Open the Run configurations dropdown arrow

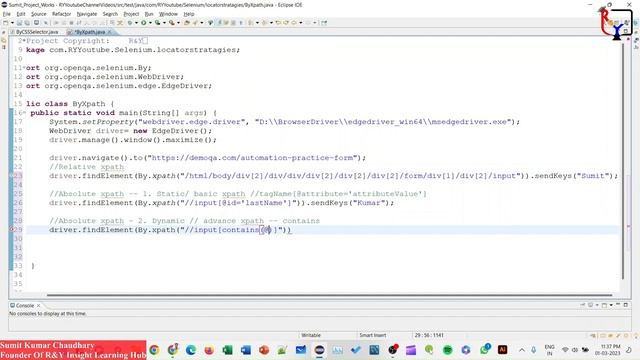(x=150, y=23)
